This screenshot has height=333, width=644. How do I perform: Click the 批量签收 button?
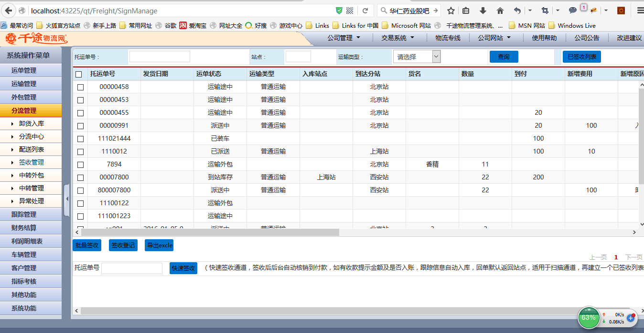[87, 245]
